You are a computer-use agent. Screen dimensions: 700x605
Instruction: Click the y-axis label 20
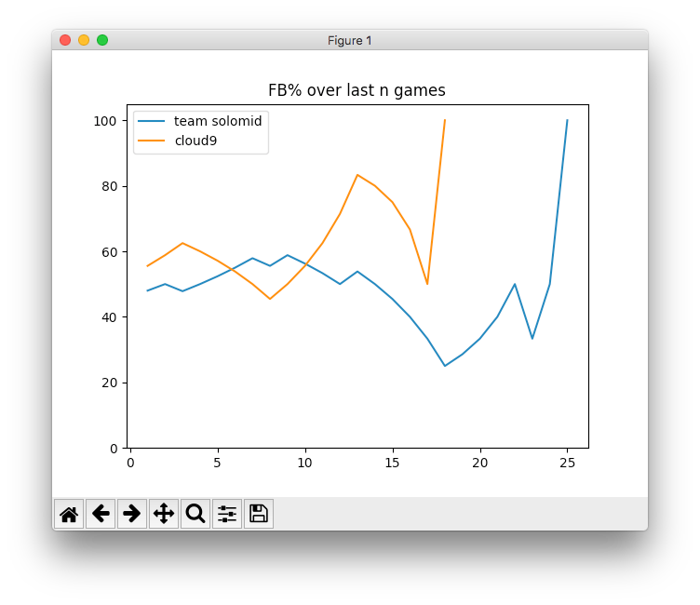(110, 383)
